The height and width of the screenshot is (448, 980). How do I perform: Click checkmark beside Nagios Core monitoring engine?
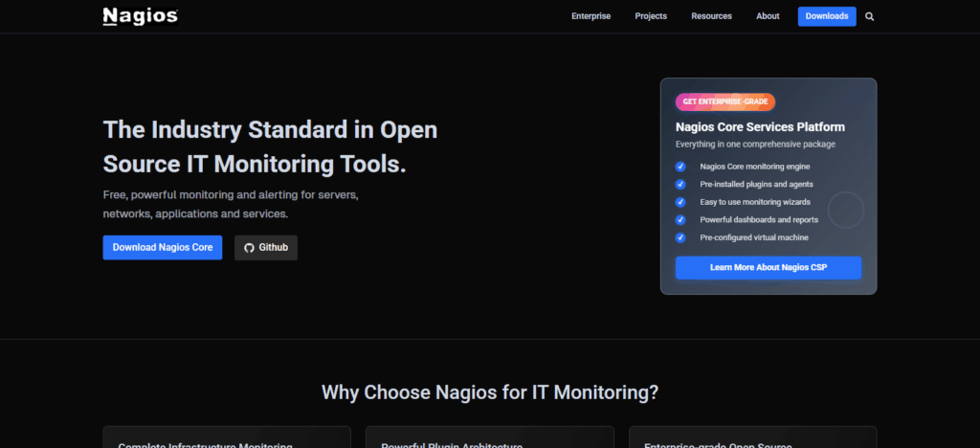click(x=680, y=167)
